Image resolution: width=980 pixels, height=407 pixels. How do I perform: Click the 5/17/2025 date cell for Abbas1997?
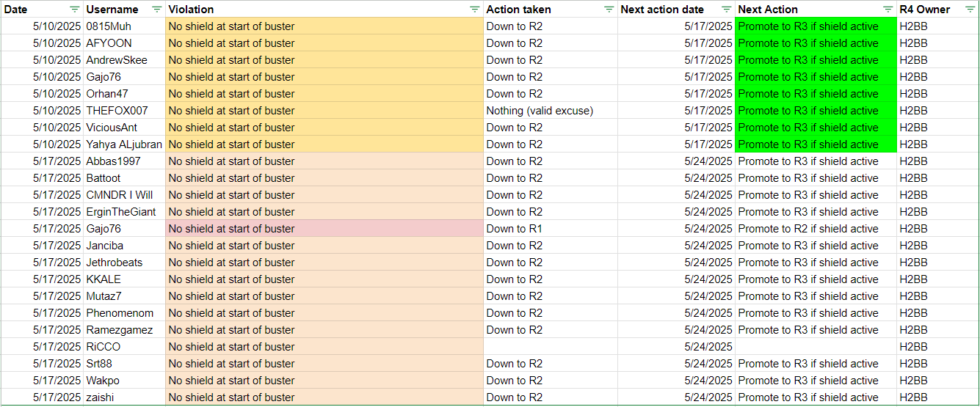pos(42,161)
